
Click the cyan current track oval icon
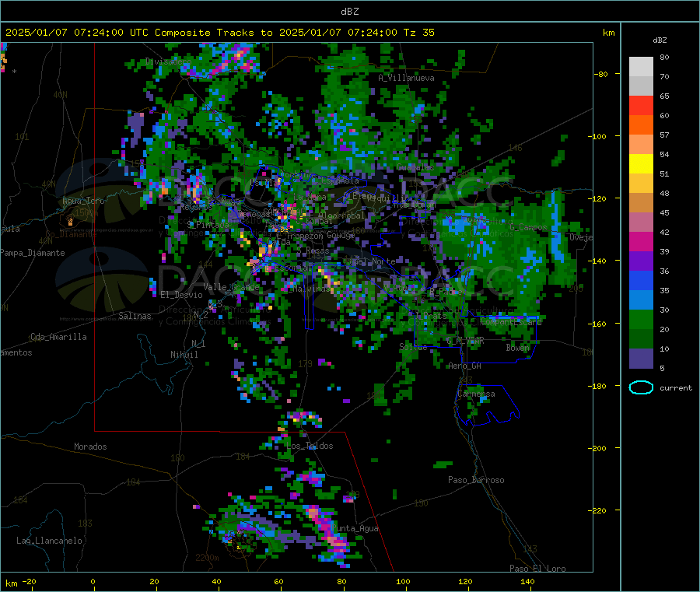641,387
